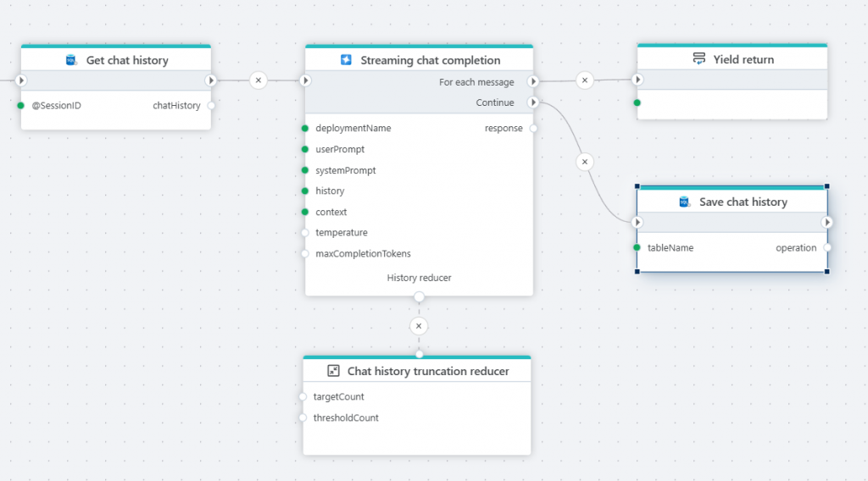
Task: Click the Continue output arrow port
Action: click(x=532, y=102)
